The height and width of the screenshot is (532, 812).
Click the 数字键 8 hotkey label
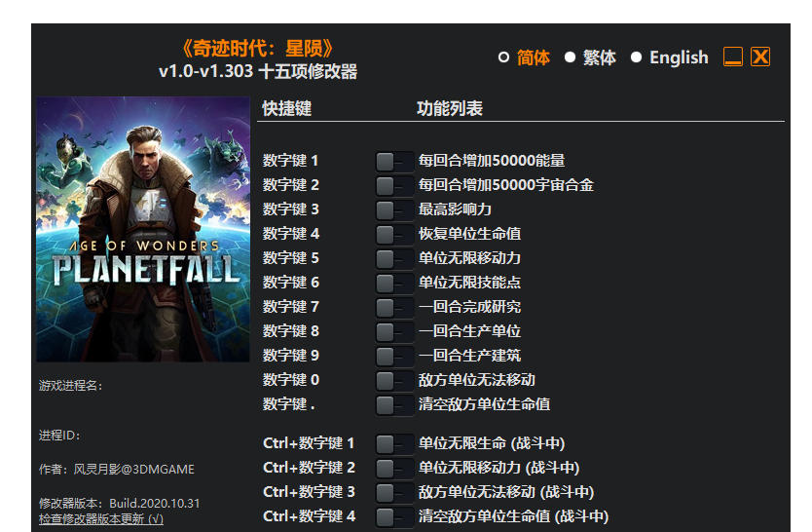click(290, 331)
